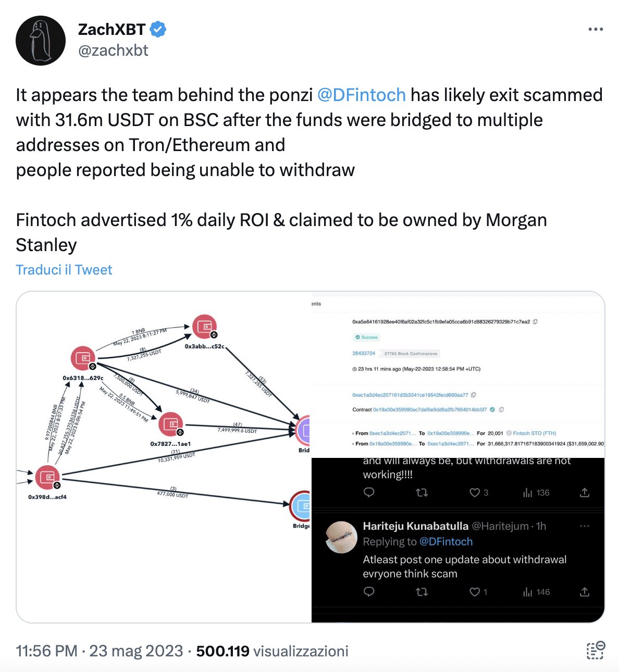Click the 0x6318...629c wallet node icon

(x=83, y=358)
